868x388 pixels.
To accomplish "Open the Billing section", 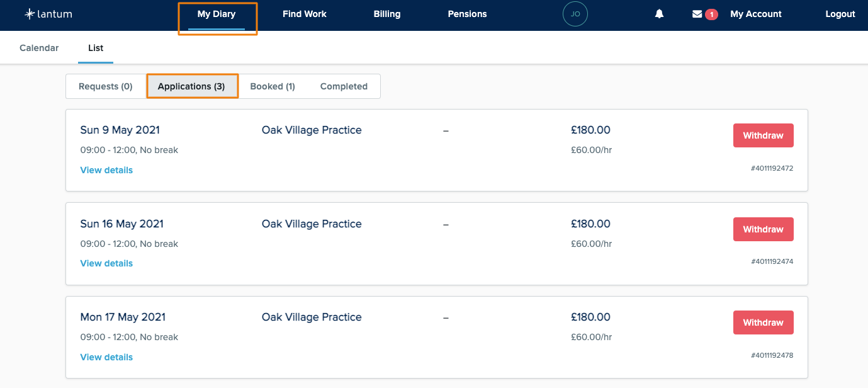I will pos(387,14).
